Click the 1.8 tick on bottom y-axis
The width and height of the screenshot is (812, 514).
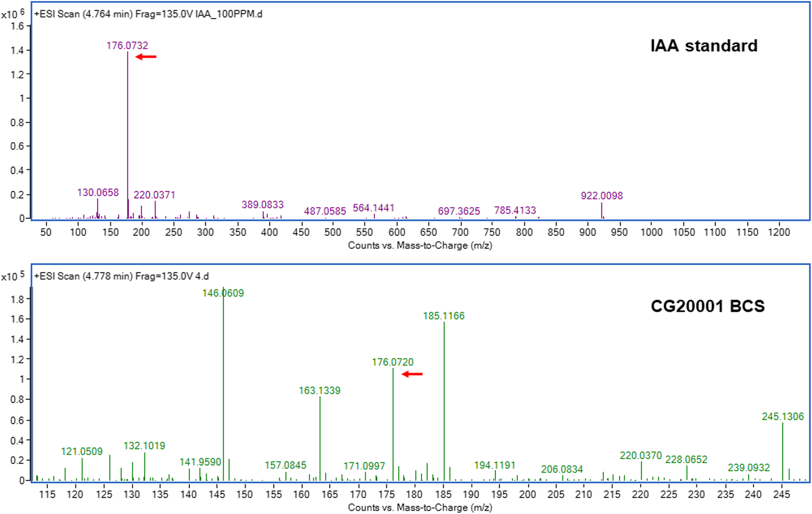pyautogui.click(x=18, y=299)
